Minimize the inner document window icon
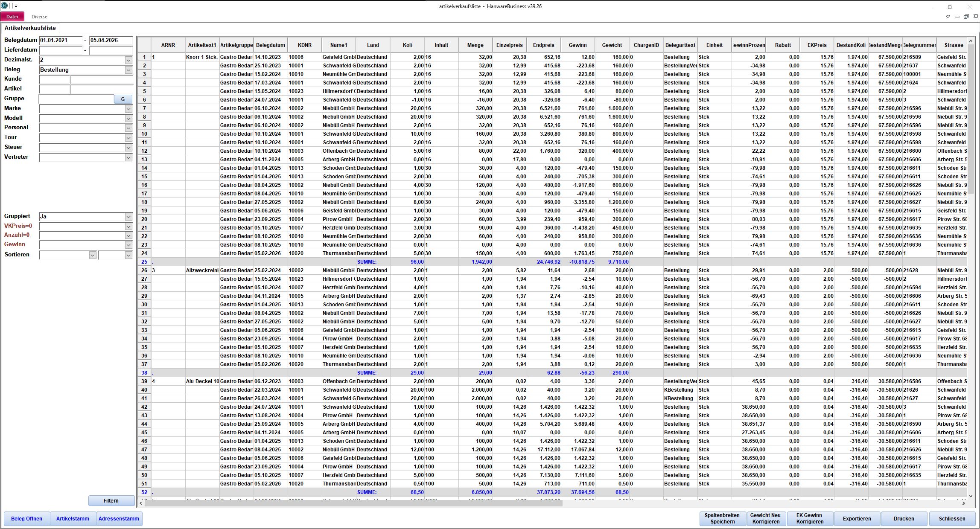The width and height of the screenshot is (980, 529). (957, 17)
